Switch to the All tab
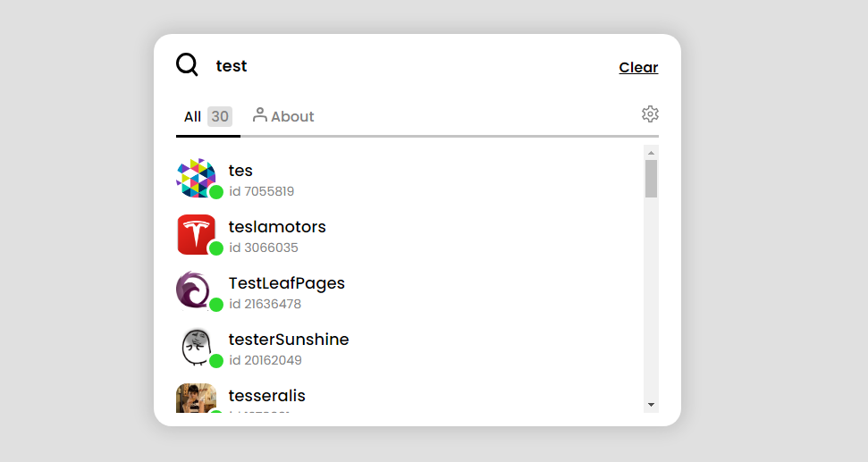Image resolution: width=868 pixels, height=462 pixels. click(x=206, y=117)
